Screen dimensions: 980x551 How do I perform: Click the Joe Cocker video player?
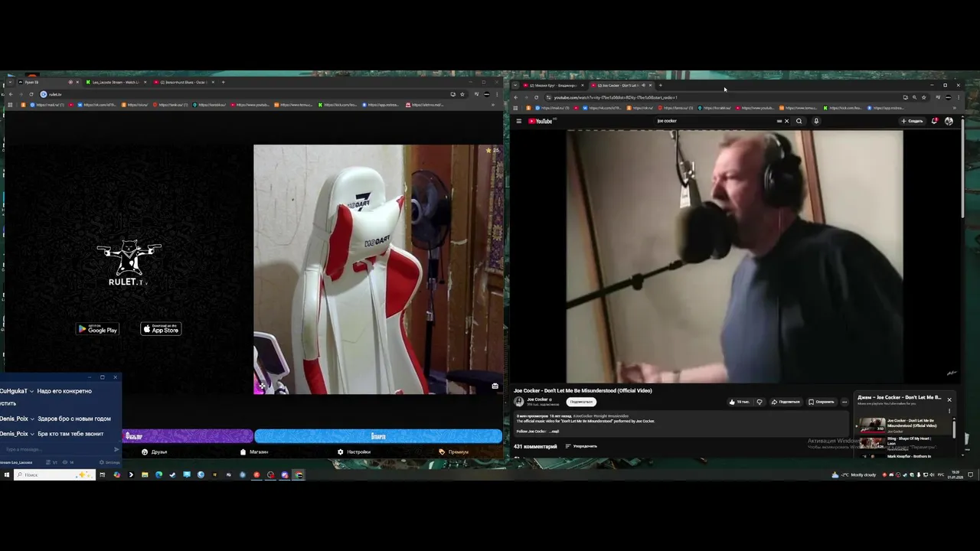pyautogui.click(x=735, y=256)
